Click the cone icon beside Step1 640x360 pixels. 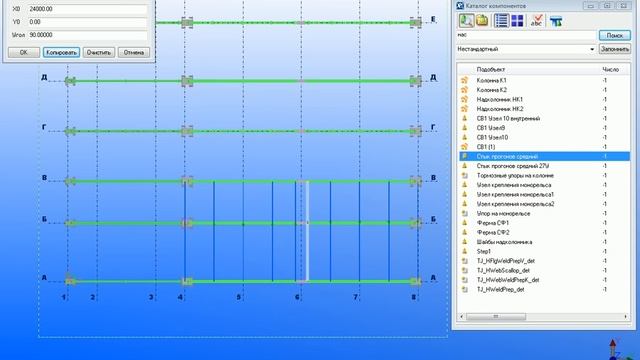click(x=464, y=251)
